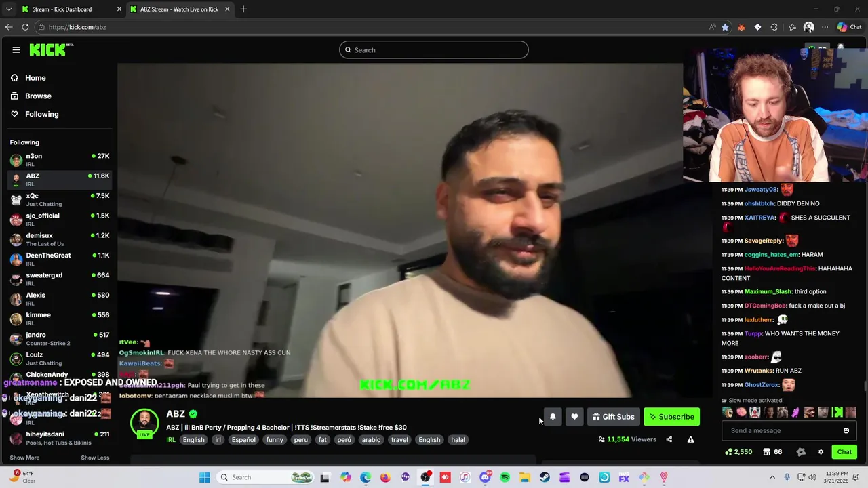
Task: Open chat settings gear
Action: (x=821, y=452)
